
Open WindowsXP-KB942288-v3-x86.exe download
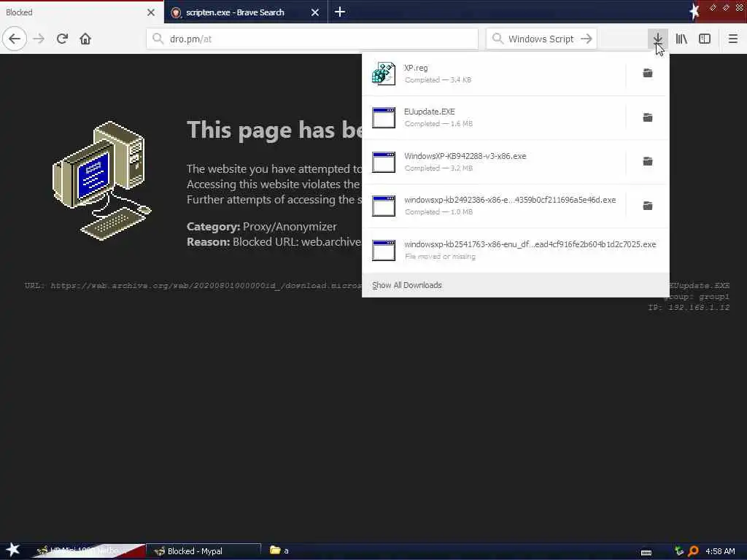pos(493,161)
